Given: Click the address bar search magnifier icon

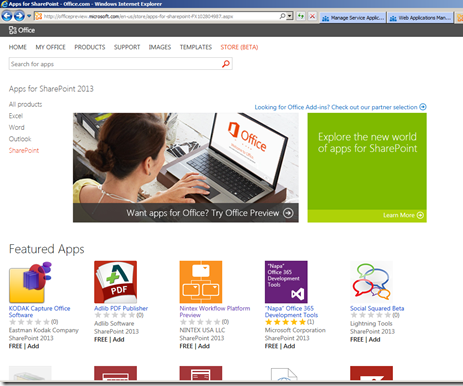Looking at the screenshot, I should tap(282, 16).
